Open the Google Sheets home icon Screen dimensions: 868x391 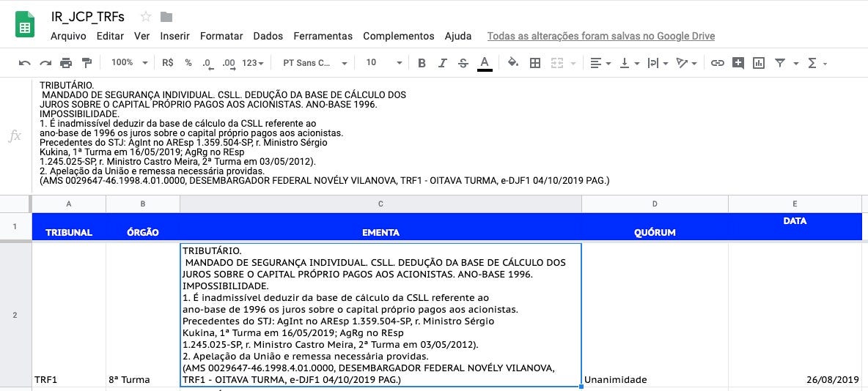(25, 26)
